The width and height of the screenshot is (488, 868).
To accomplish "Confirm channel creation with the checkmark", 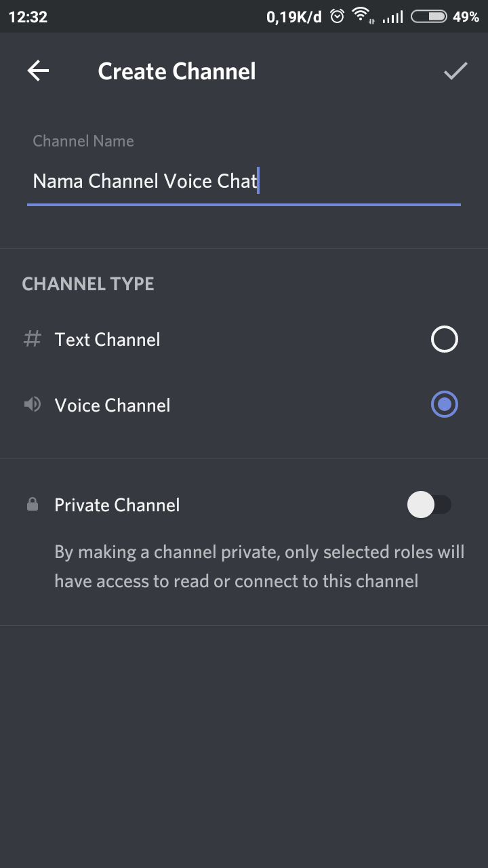I will click(455, 71).
